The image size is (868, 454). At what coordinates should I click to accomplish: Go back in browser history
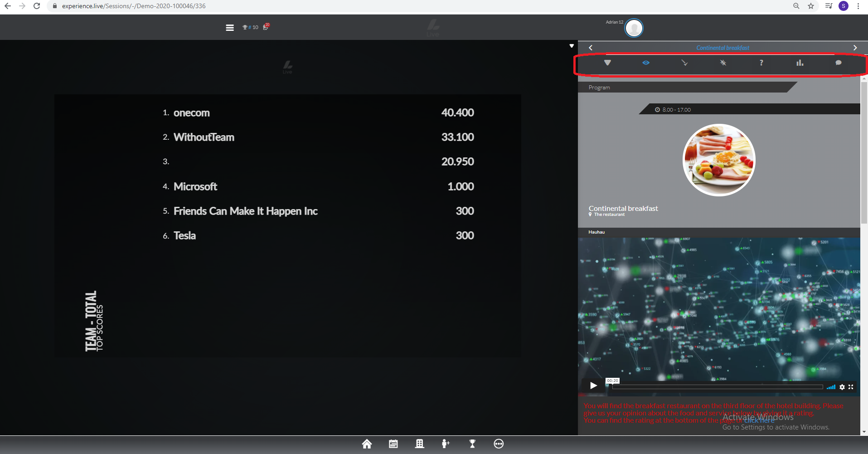8,6
